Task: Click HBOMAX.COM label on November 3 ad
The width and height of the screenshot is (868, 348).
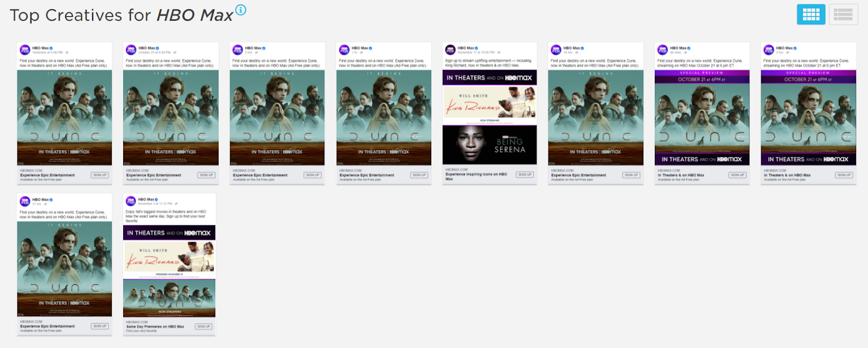Action: click(x=137, y=321)
